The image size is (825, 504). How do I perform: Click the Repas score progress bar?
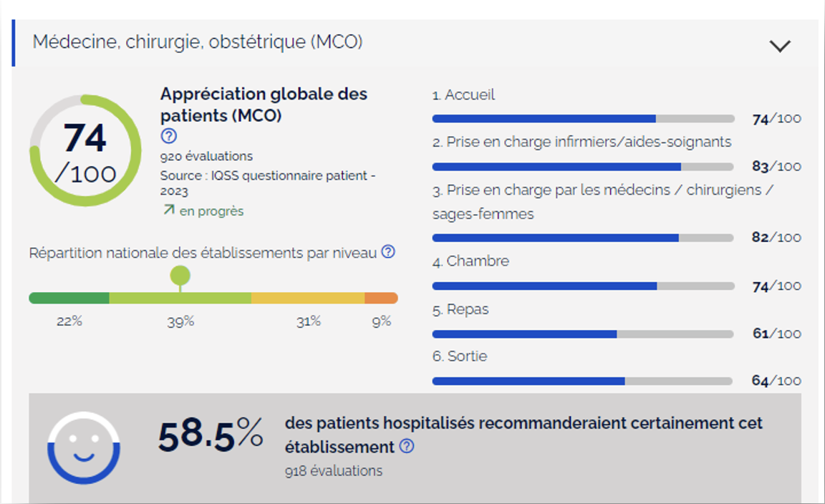click(x=583, y=334)
